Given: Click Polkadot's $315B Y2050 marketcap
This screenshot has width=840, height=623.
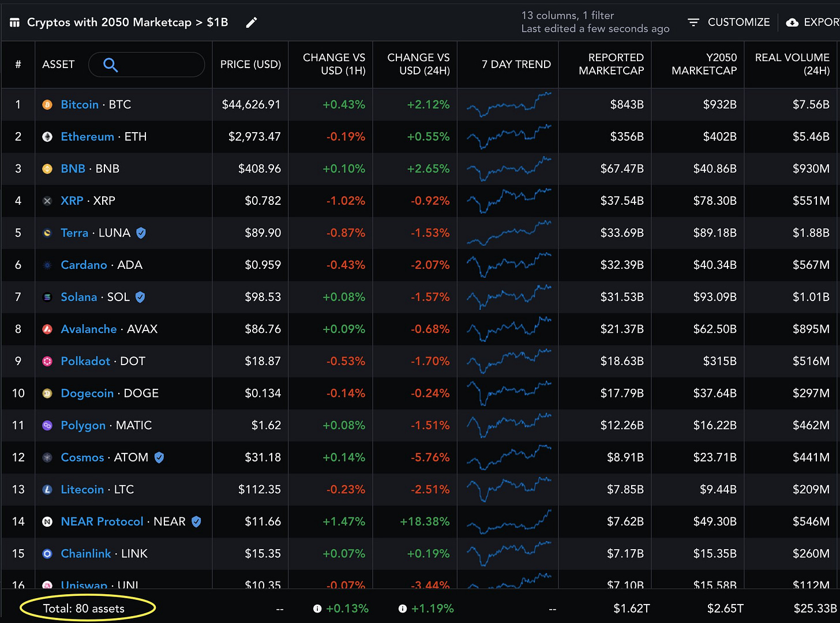Looking at the screenshot, I should point(719,361).
